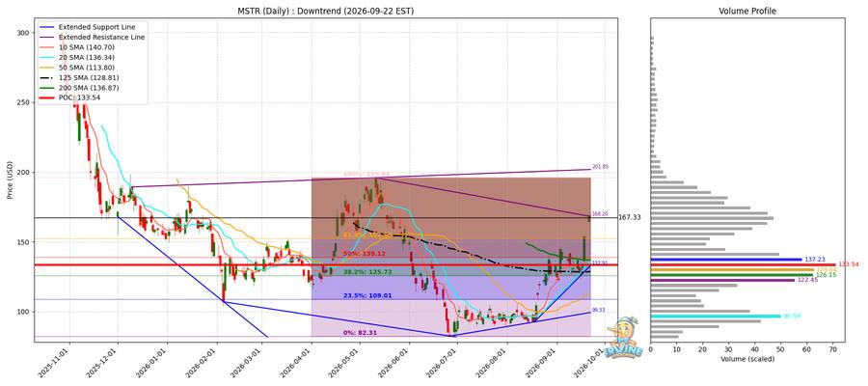This screenshot has width=868, height=386.
Task: Click the Volume Profile panel title
Action: [747, 11]
